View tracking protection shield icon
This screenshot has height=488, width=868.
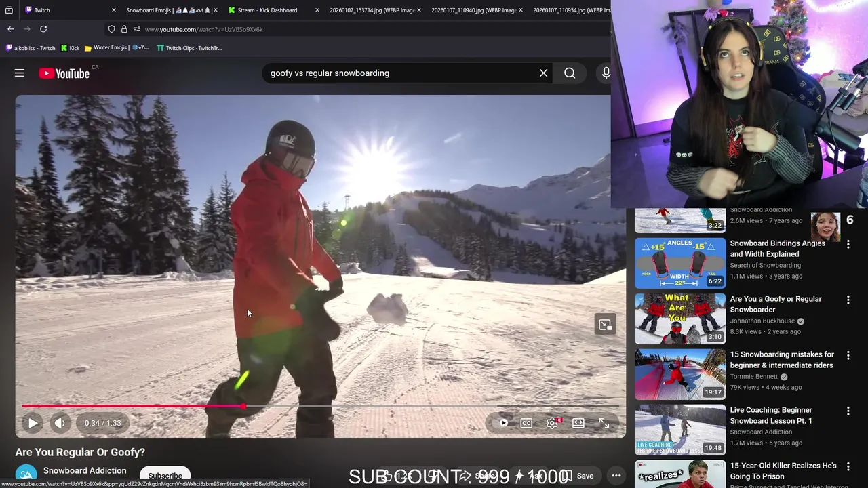pos(111,29)
